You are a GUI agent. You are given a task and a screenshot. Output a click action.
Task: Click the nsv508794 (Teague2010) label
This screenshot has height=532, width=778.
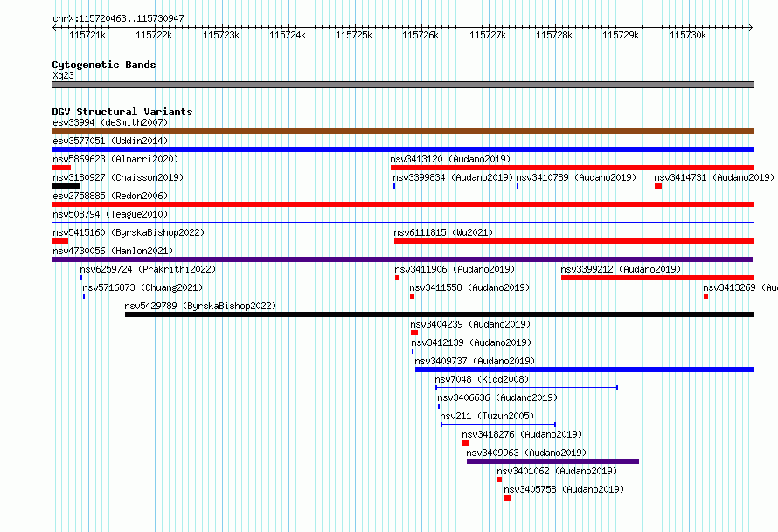[x=110, y=214]
